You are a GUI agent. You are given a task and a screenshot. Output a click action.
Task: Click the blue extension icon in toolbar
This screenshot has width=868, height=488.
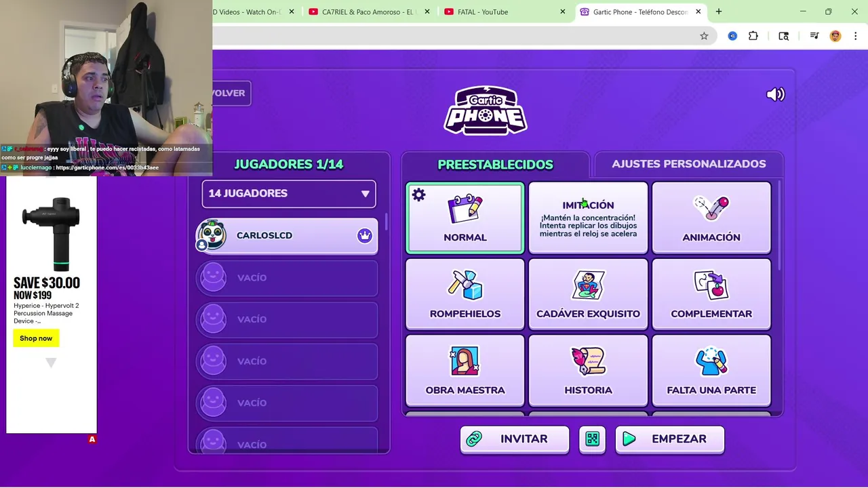pos(732,36)
